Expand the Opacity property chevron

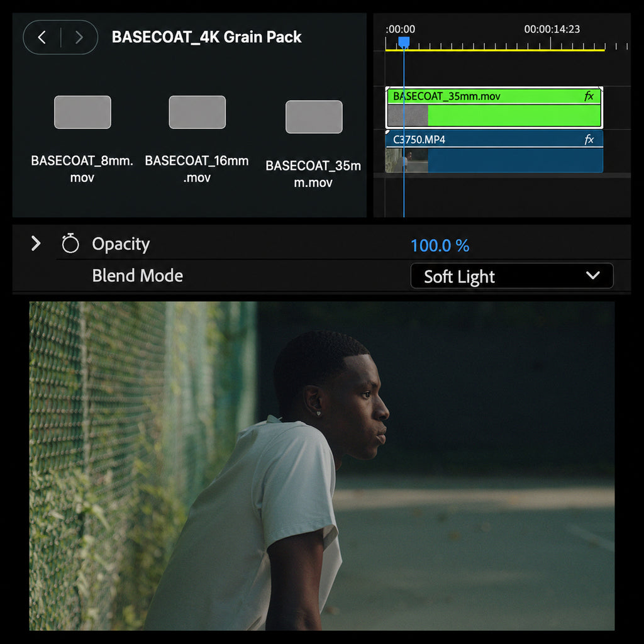coord(36,243)
